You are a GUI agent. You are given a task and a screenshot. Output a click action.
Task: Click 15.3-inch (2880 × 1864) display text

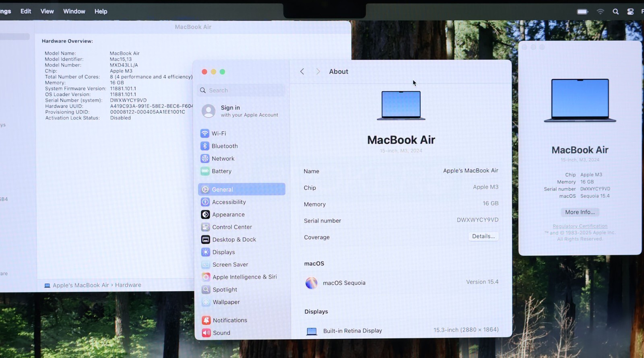(466, 330)
